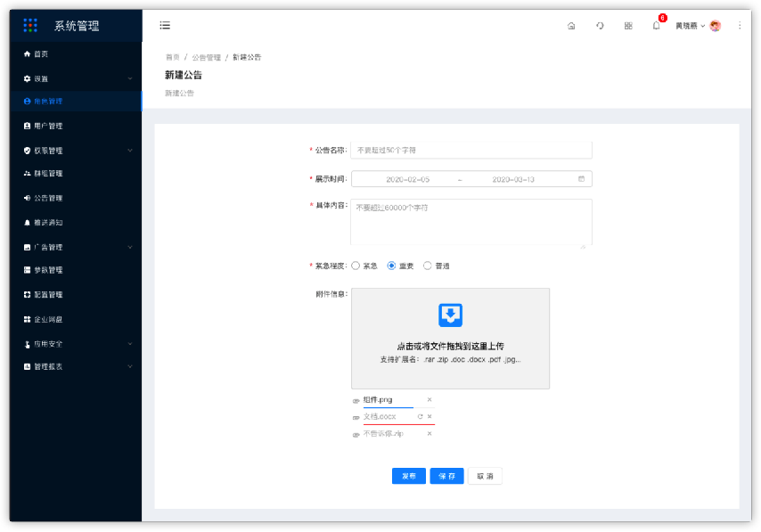The width and height of the screenshot is (761, 532).
Task: Open the 角色管理 sidebar menu item
Action: click(x=76, y=101)
